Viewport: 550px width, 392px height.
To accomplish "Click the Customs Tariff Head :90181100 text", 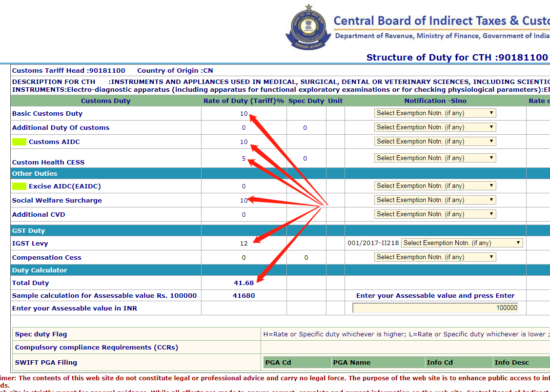I will point(69,70).
